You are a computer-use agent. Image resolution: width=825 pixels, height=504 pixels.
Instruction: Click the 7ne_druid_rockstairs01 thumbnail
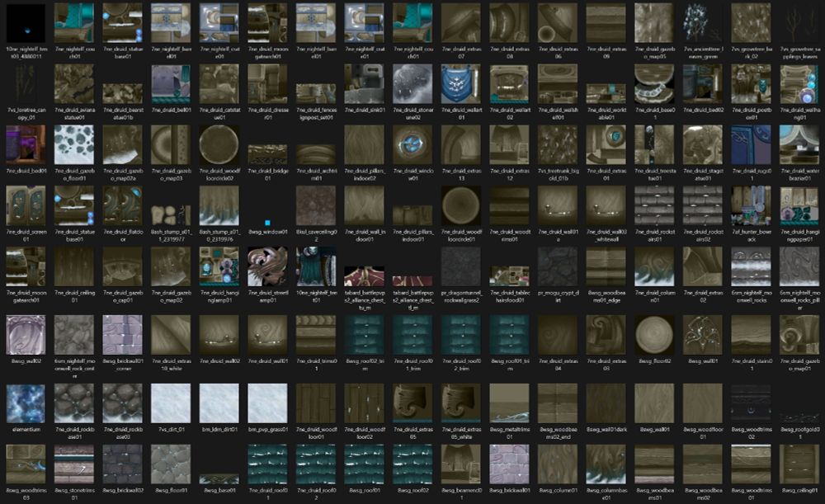(x=654, y=206)
